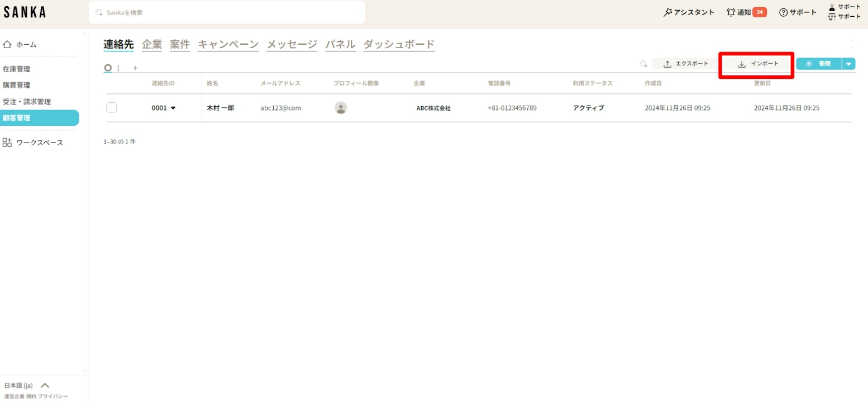Focus the Sankaを検索 search field
The image size is (868, 409).
tap(227, 12)
